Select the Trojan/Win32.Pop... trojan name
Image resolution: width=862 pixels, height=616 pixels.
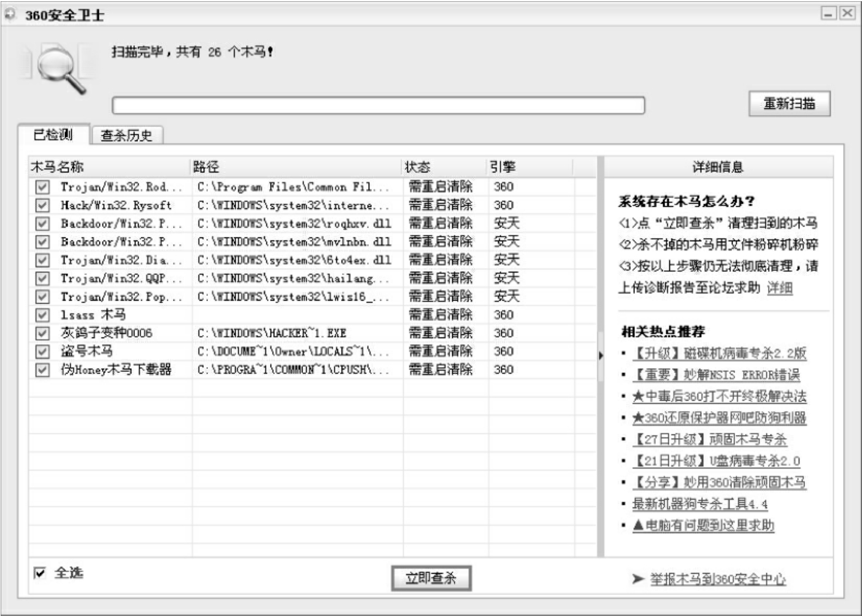tap(121, 297)
